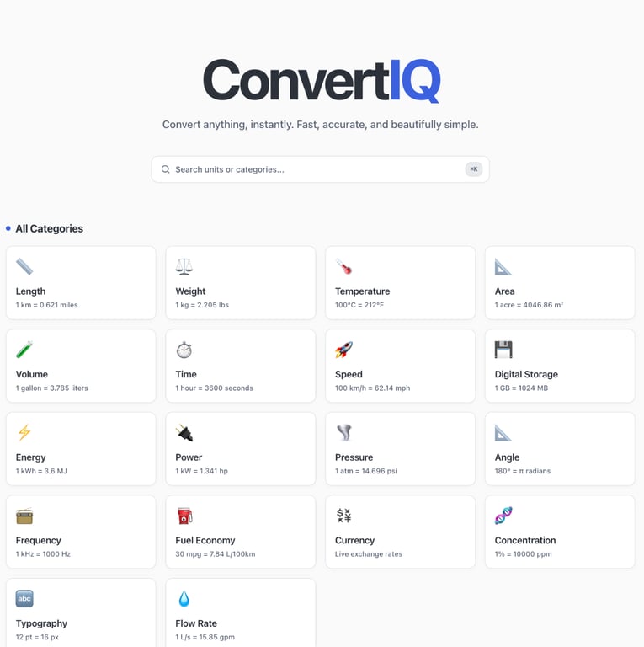Select the floppy disk Digital Storage icon
Screen dimensions: 644x647
(x=503, y=350)
